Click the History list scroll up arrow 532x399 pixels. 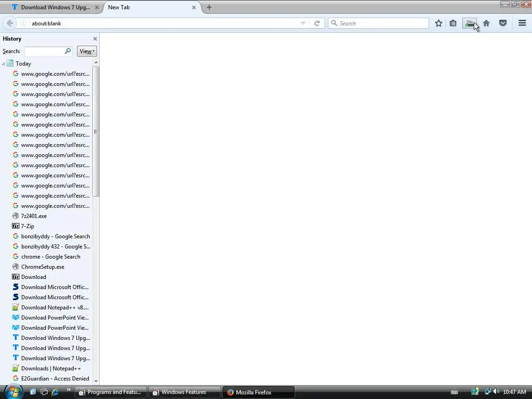[96, 62]
